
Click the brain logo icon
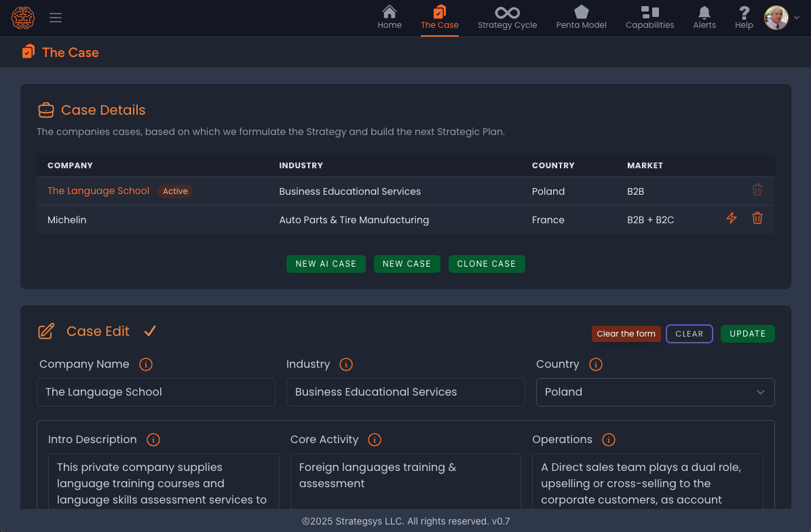coord(22,18)
